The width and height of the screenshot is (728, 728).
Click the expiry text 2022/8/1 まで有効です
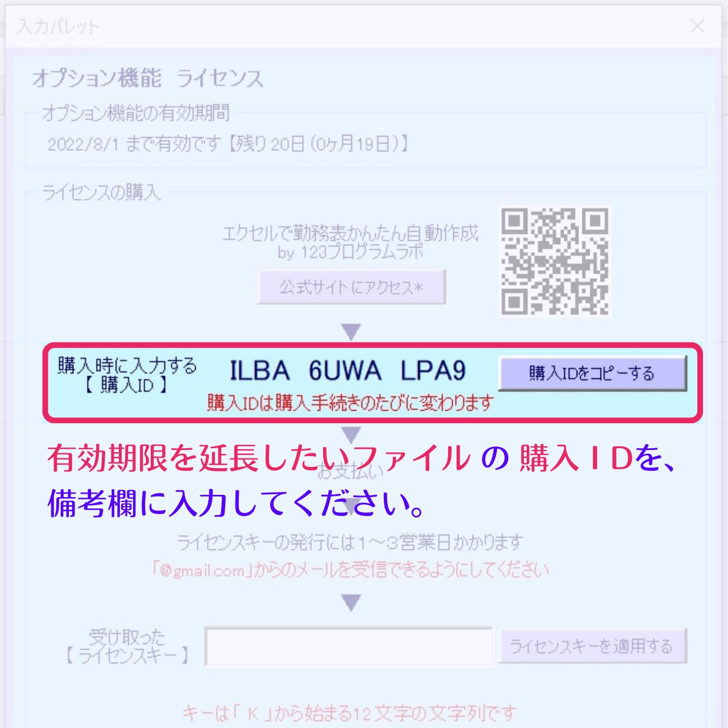point(134,144)
